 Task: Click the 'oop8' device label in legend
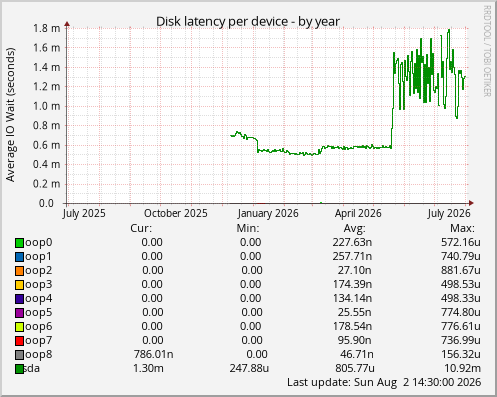pos(38,355)
